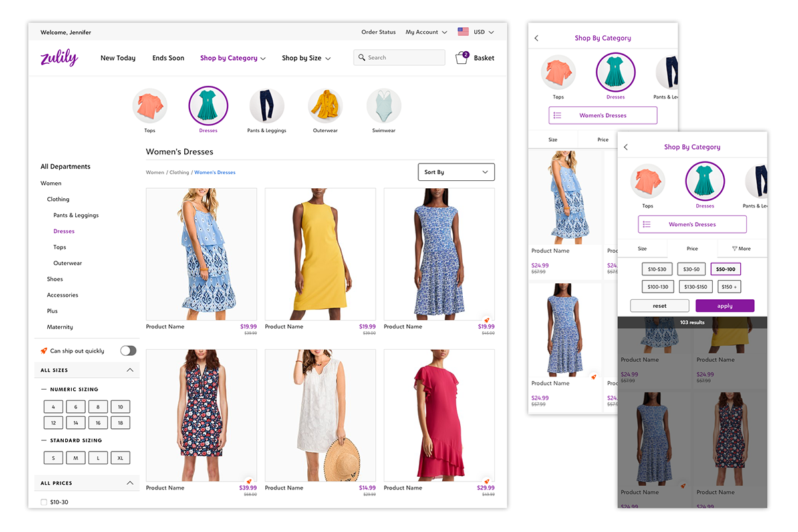Click inside the Search field
Viewport: 798px width, 532px height.
point(399,58)
